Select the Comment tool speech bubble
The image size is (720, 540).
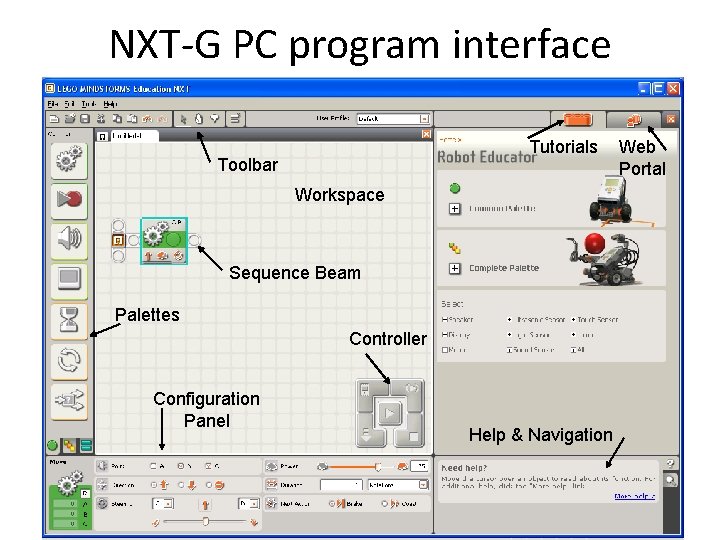(214, 119)
